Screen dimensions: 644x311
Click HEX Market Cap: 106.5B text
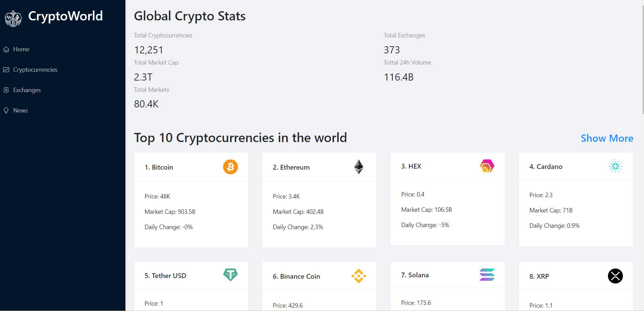click(x=426, y=210)
